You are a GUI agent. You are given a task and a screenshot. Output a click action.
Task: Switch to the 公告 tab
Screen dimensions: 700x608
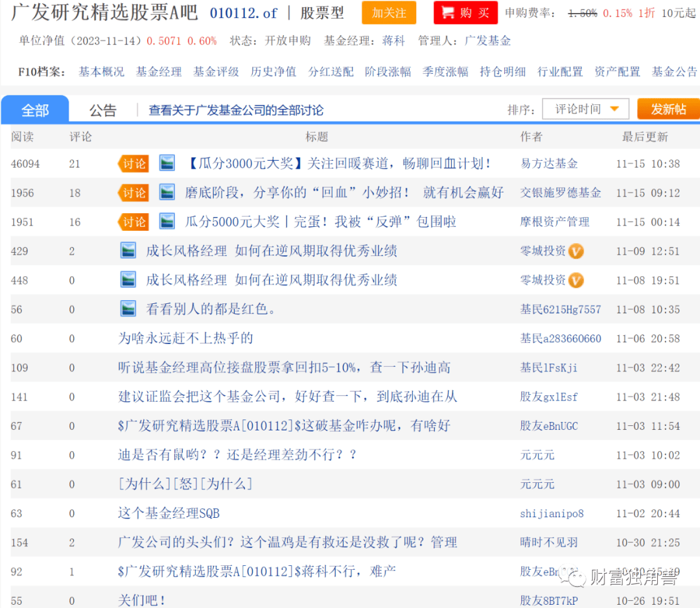tap(102, 110)
